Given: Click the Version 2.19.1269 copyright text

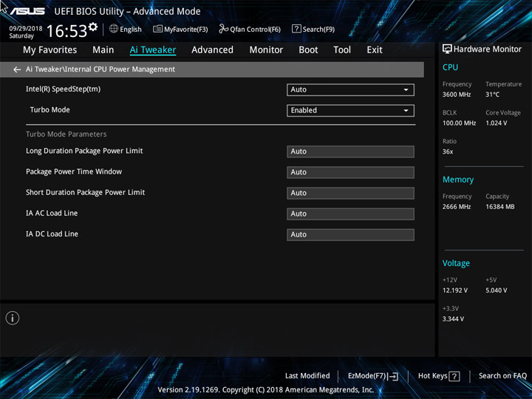Looking at the screenshot, I should coord(266,390).
